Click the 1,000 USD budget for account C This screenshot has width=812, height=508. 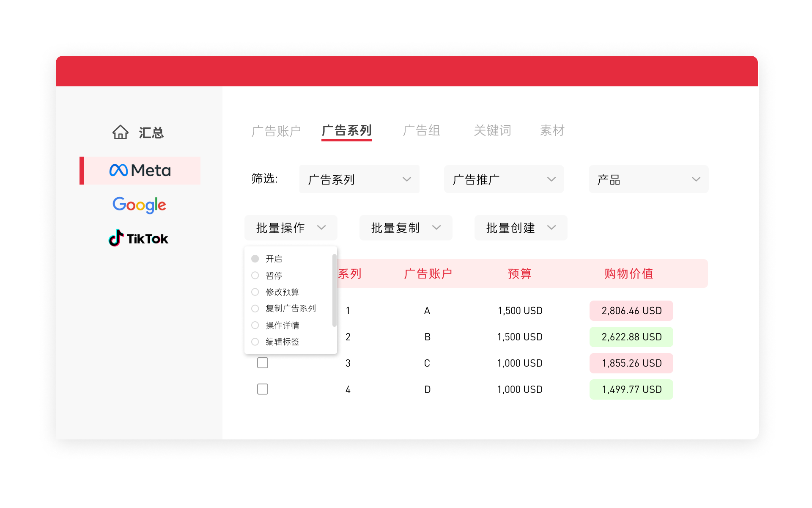(520, 363)
